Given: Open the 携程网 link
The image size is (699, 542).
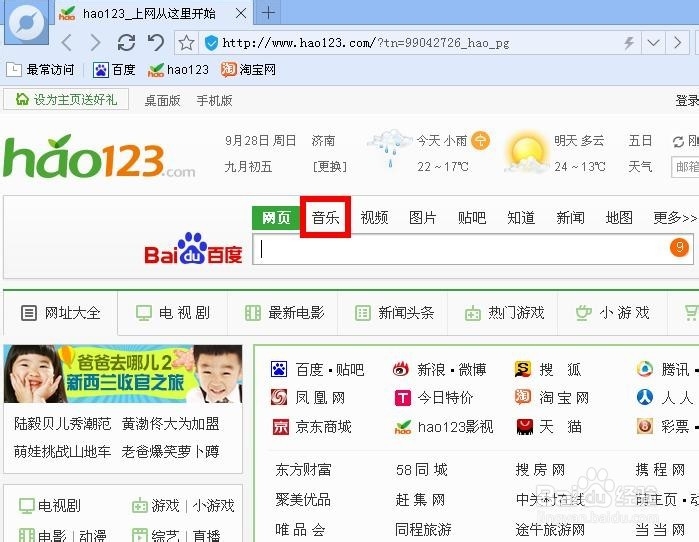Looking at the screenshot, I should 660,470.
